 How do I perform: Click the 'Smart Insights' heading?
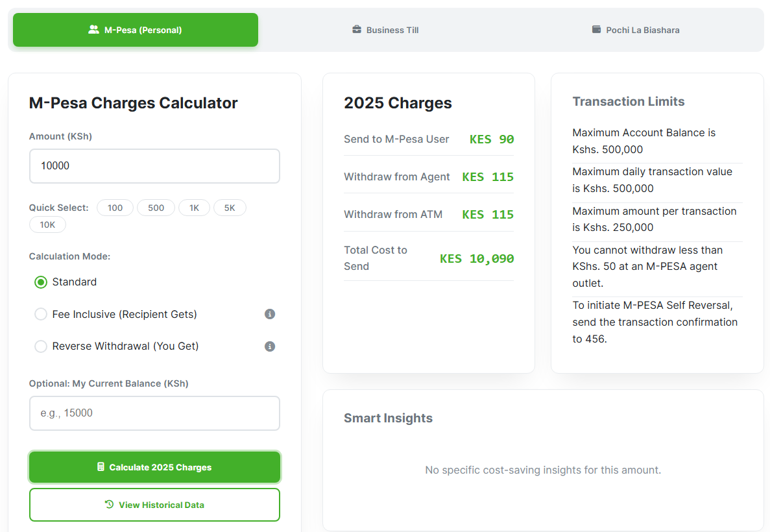388,418
